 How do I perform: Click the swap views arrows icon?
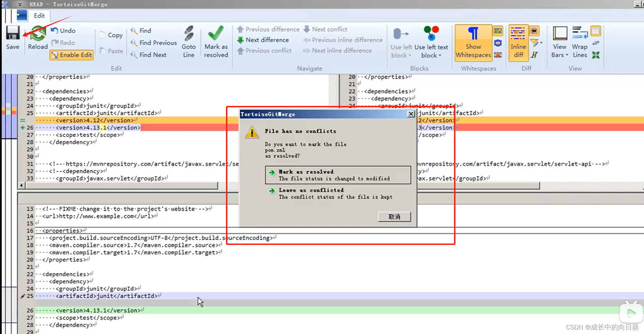point(596,43)
